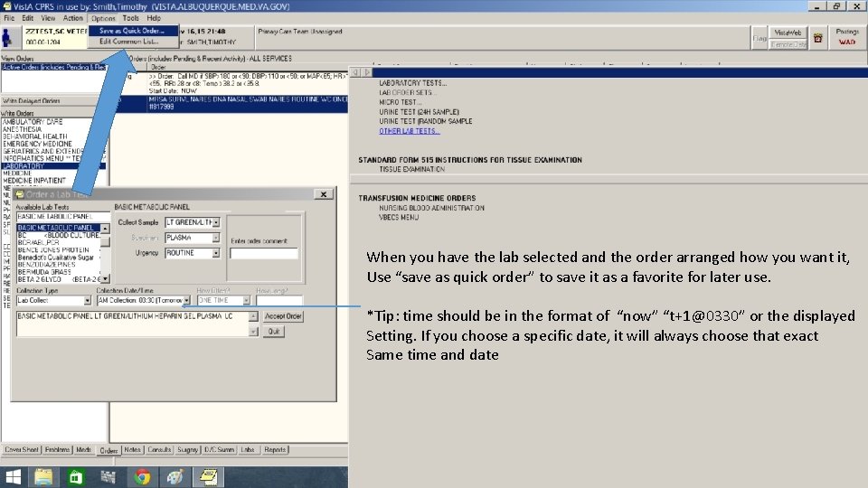868x488 pixels.
Task: Open LAB ORDER SETS... menu item
Action: pos(408,92)
